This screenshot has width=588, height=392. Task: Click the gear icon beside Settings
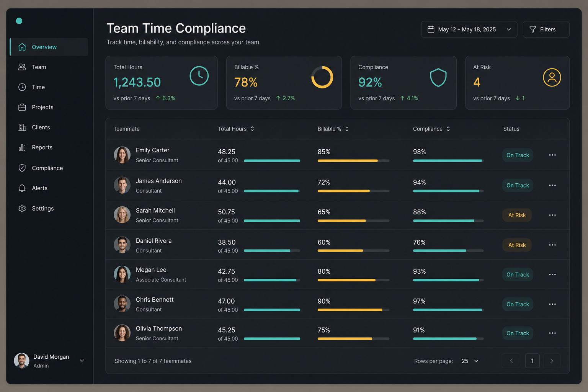22,208
